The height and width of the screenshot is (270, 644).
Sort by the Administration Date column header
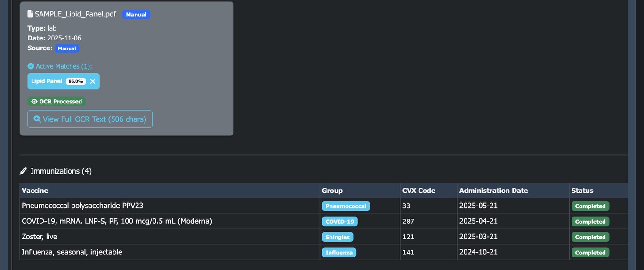click(x=493, y=191)
